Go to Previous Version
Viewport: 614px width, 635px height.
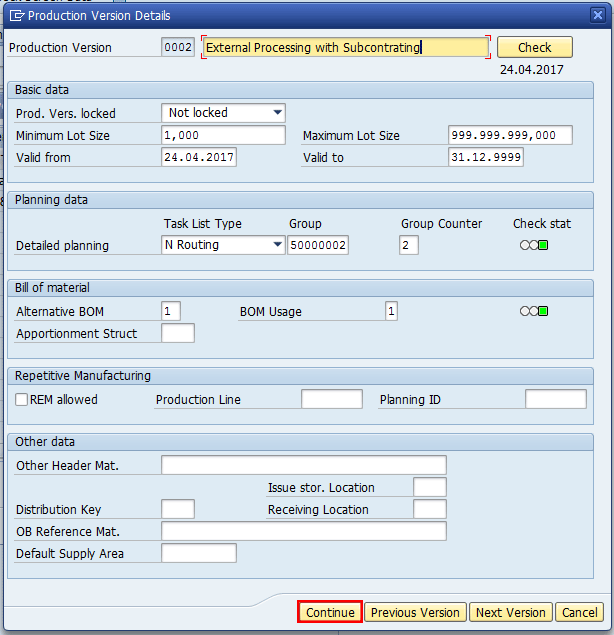415,612
